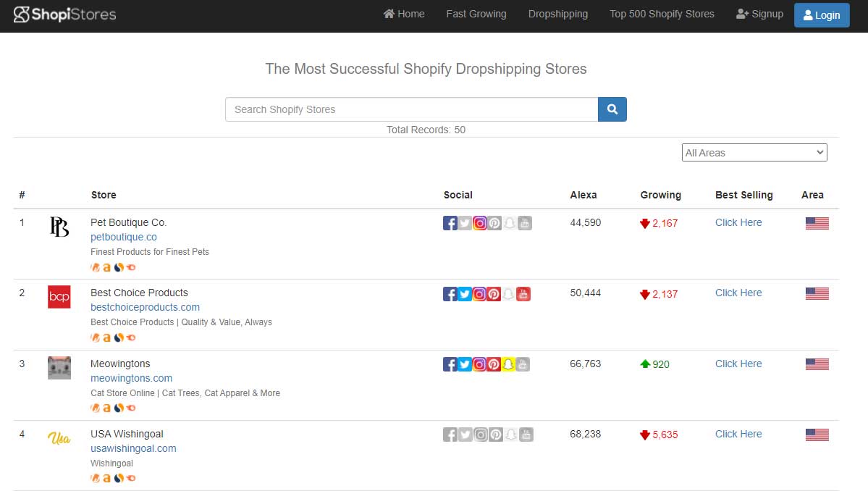868x491 pixels.
Task: Expand the All Areas dropdown
Action: coord(754,153)
